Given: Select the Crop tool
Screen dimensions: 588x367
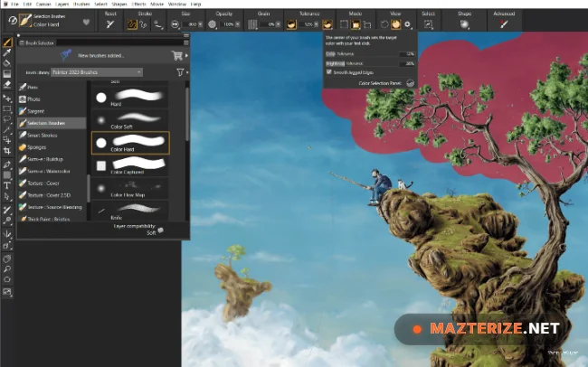Looking at the screenshot, I should click(x=7, y=151).
